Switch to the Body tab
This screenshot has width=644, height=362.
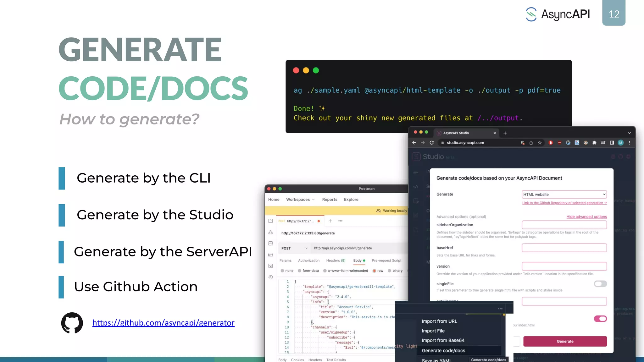click(x=359, y=261)
